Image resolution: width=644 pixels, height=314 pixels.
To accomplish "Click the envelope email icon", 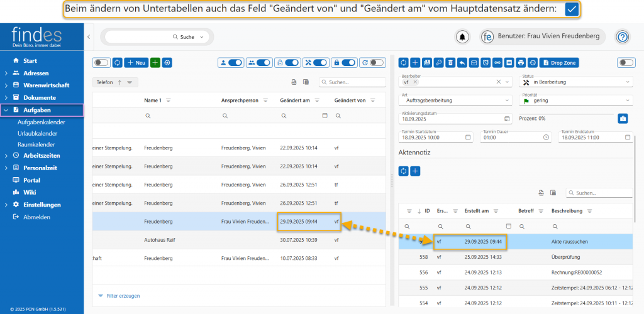I will tap(473, 62).
